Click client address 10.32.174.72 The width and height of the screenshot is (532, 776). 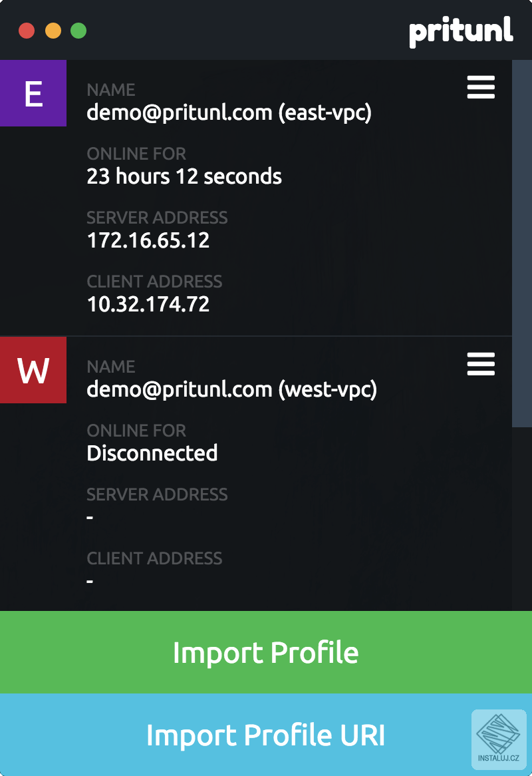pyautogui.click(x=148, y=304)
